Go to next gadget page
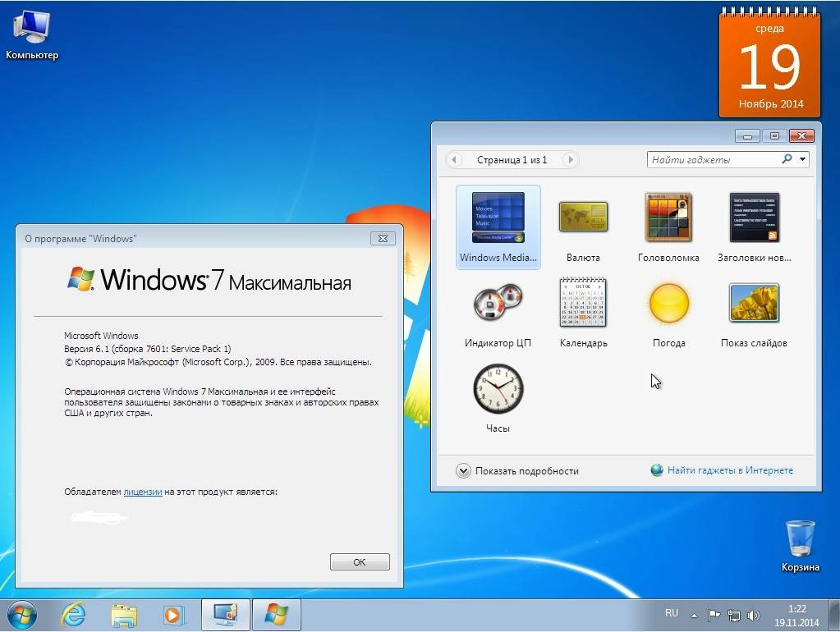The image size is (840, 632). 570,159
